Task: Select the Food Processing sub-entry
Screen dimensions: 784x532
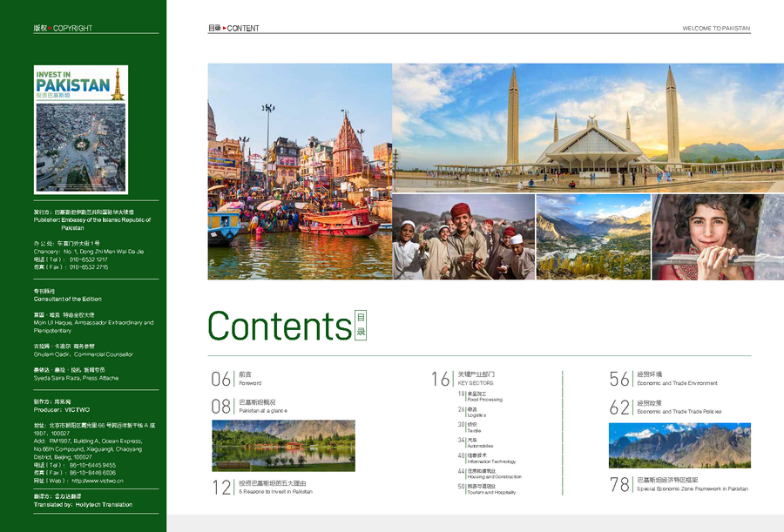Action: pos(480,396)
